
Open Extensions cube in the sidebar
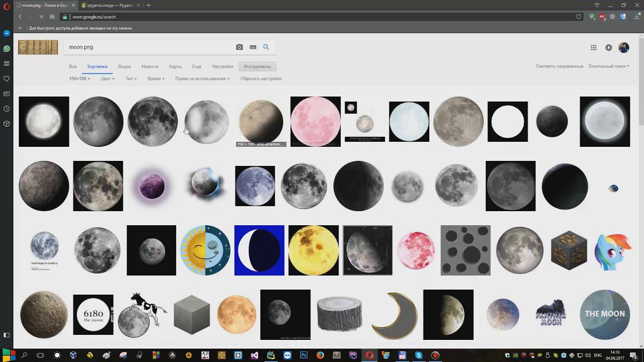click(7, 124)
